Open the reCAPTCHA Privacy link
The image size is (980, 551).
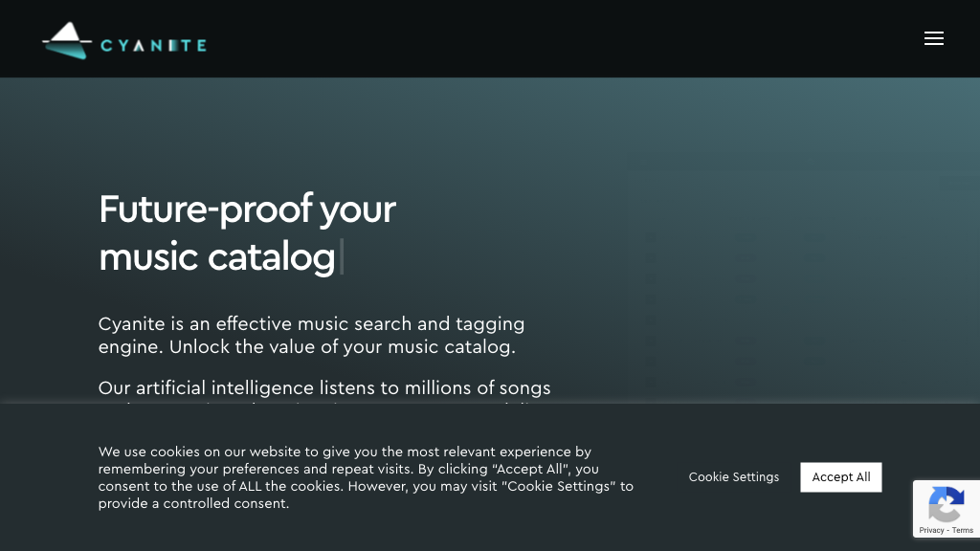tap(931, 530)
